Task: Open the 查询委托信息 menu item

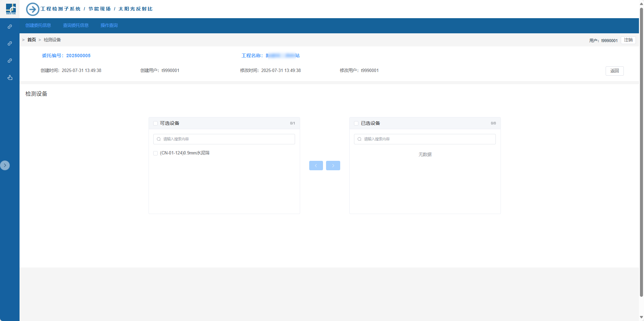Action: point(76,26)
